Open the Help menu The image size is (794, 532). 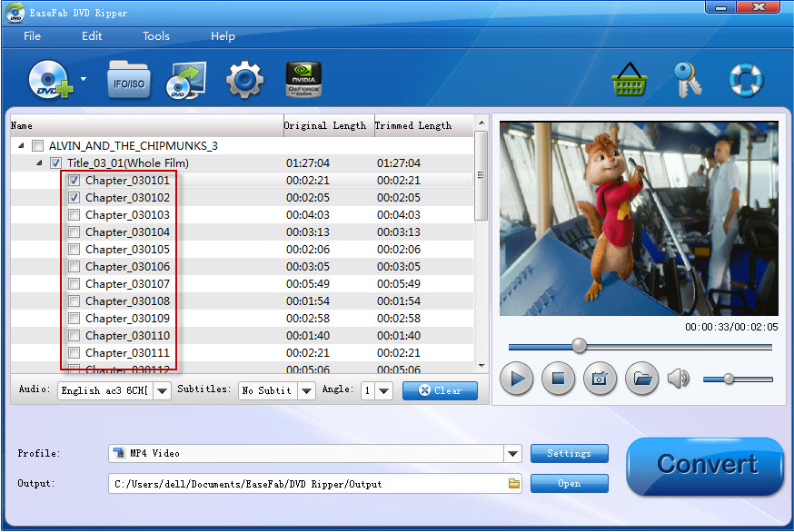click(223, 36)
